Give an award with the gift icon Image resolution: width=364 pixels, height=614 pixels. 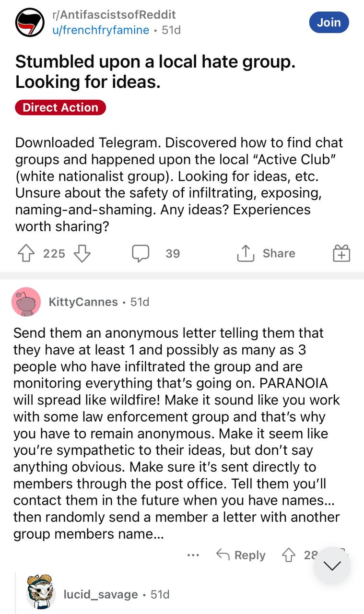[341, 253]
